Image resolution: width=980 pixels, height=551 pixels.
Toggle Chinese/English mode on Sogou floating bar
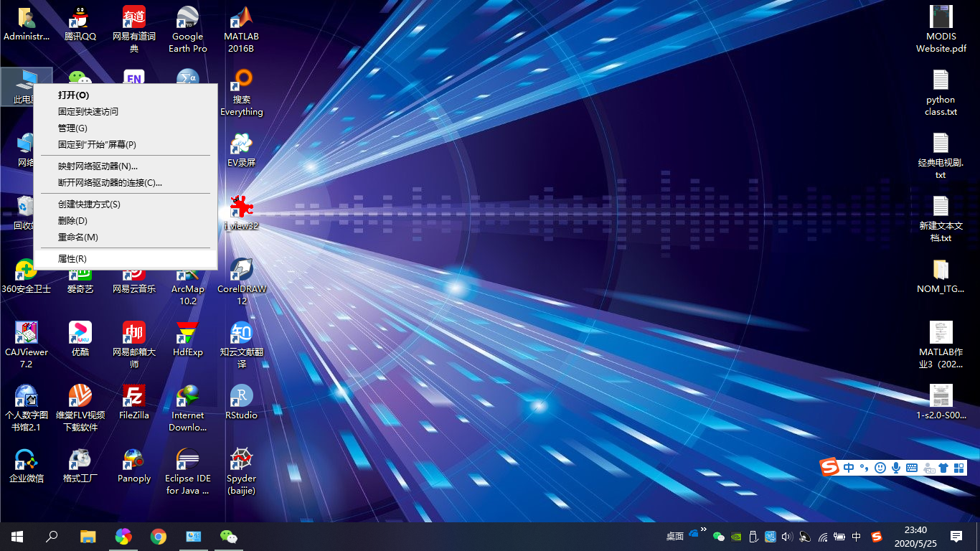[x=849, y=468]
